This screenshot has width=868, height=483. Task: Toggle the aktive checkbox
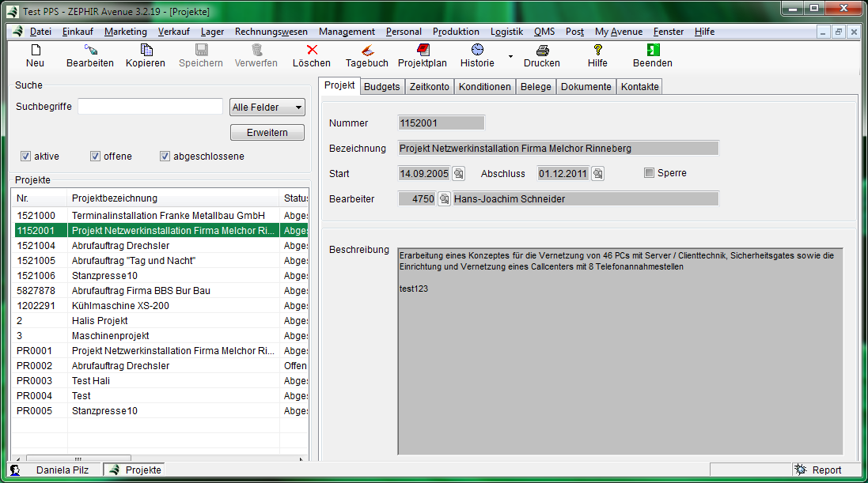click(25, 157)
